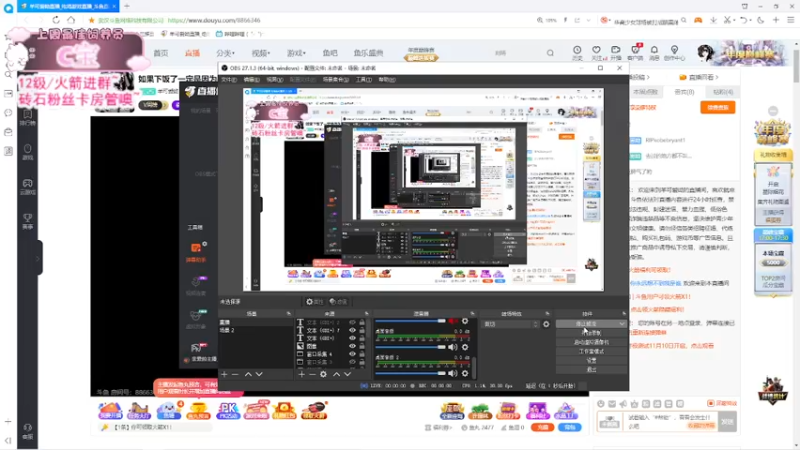The height and width of the screenshot is (450, 800).
Task: Pop out the OBS Scenes dock header icon
Action: [x=289, y=313]
